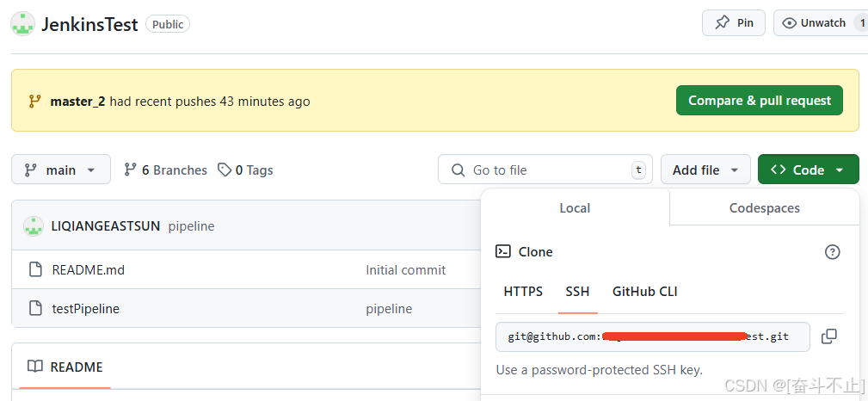Click the JenkinsTest repository title

[x=89, y=24]
